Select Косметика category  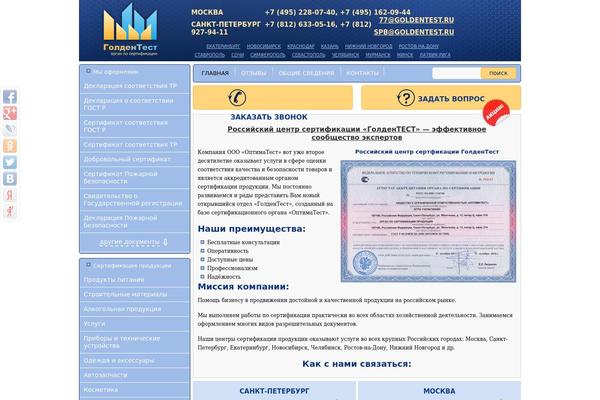(x=134, y=390)
